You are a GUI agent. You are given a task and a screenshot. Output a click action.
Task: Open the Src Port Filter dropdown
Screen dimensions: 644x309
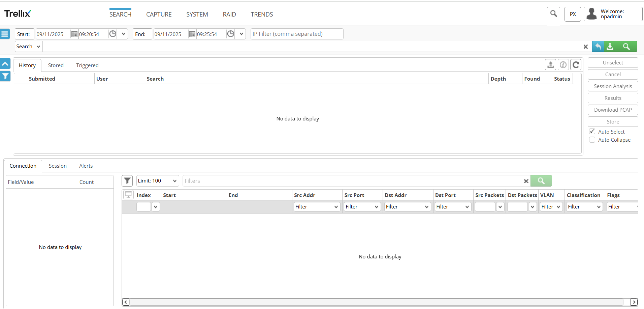(x=362, y=207)
